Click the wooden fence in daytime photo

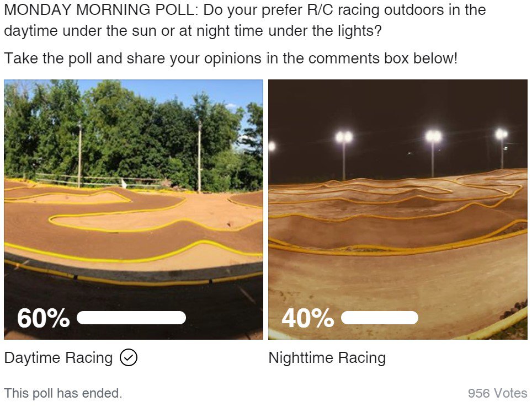[x=83, y=179]
